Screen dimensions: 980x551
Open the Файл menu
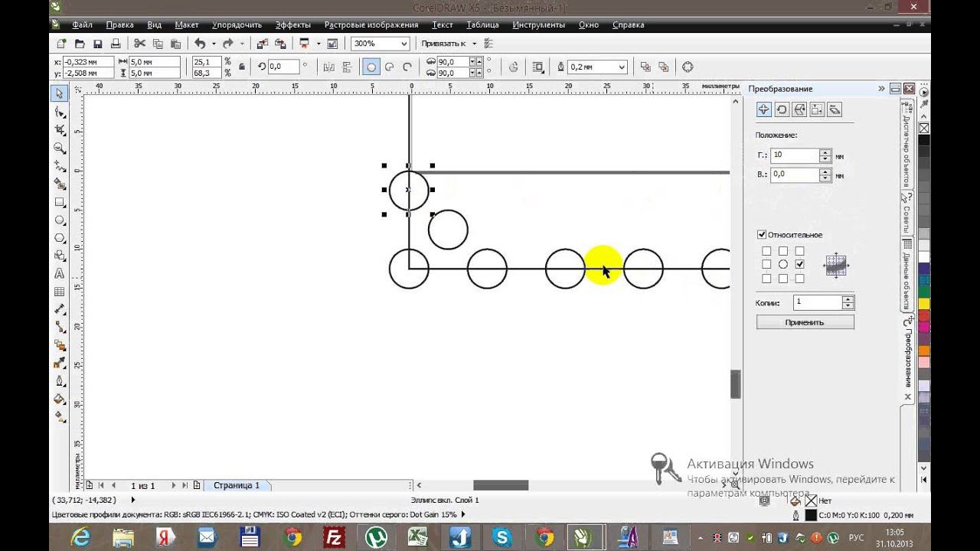pyautogui.click(x=82, y=24)
